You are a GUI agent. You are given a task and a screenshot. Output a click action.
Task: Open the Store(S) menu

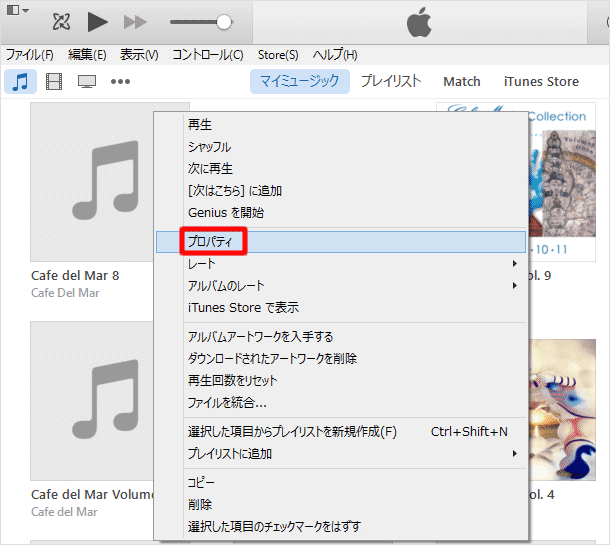click(278, 55)
